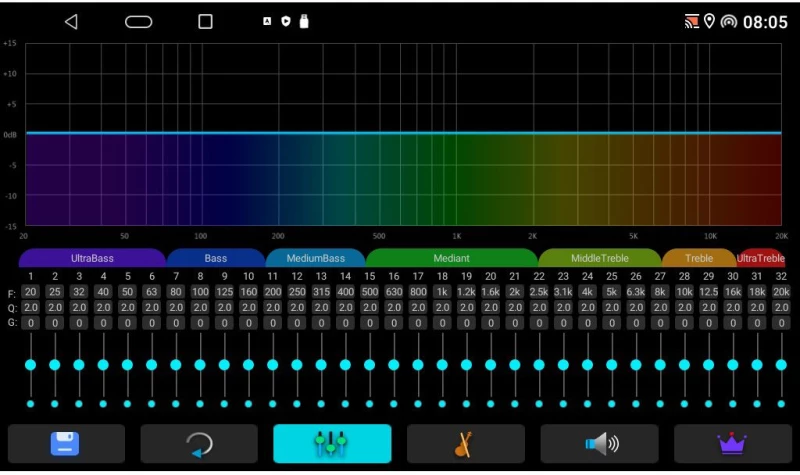Click the band 8 gain slider knob

[200, 365]
